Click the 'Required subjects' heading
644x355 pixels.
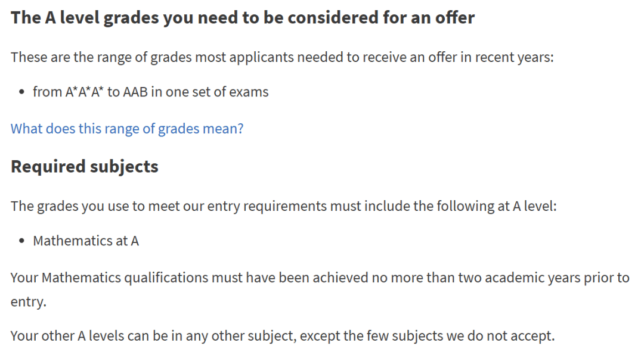click(x=85, y=166)
